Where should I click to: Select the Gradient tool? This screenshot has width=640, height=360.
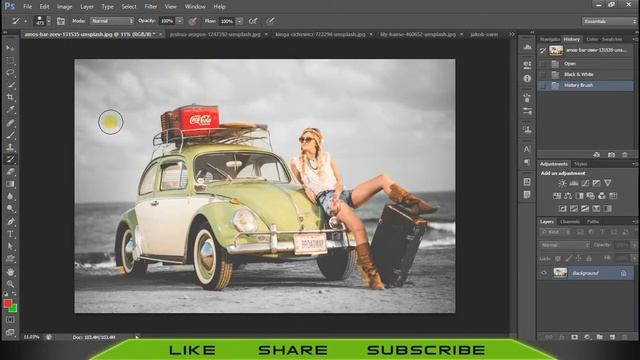pyautogui.click(x=10, y=184)
